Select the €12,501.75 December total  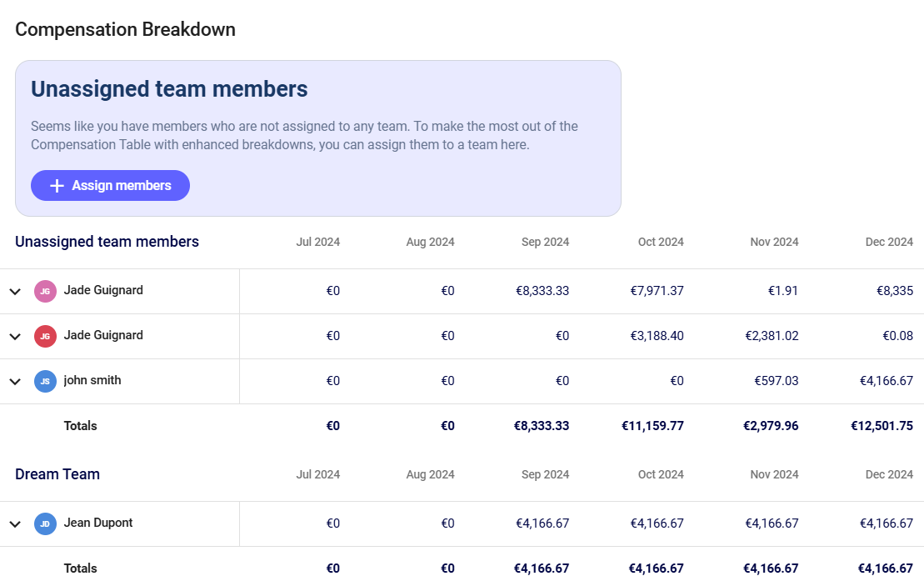(882, 426)
